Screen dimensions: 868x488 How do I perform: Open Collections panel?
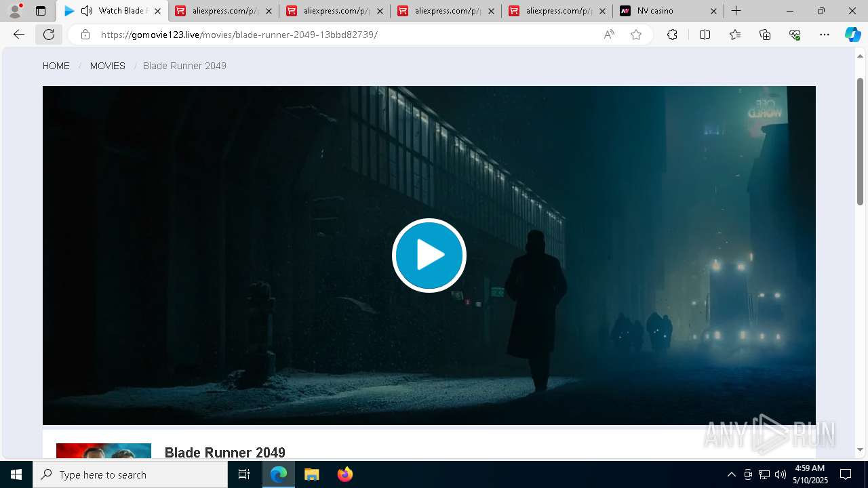click(x=765, y=35)
